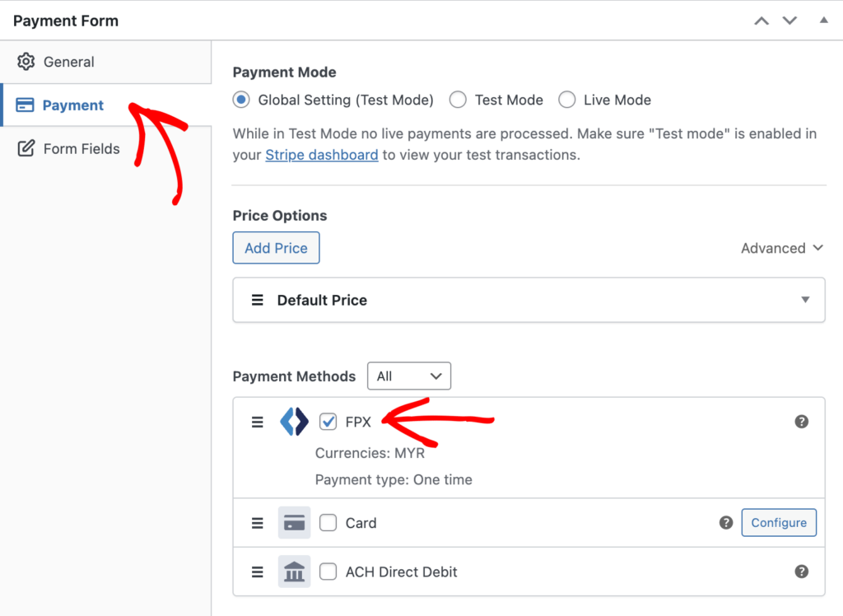Enable the Card payment method checkbox

328,522
